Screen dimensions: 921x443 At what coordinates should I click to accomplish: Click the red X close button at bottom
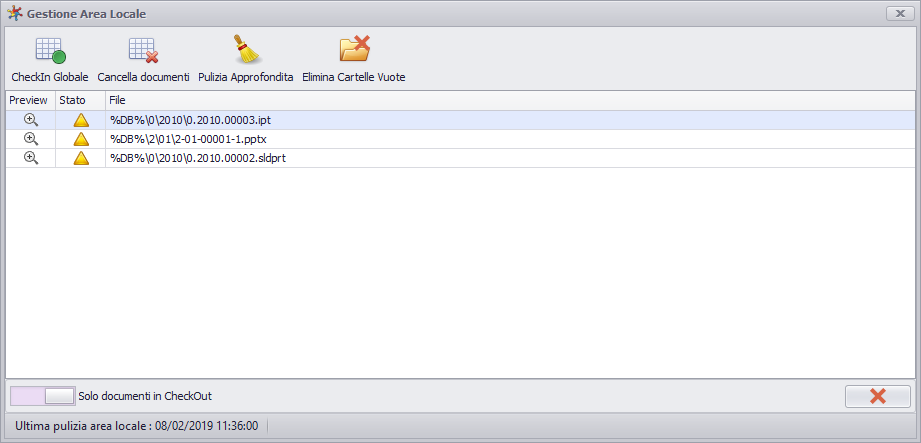click(x=878, y=396)
